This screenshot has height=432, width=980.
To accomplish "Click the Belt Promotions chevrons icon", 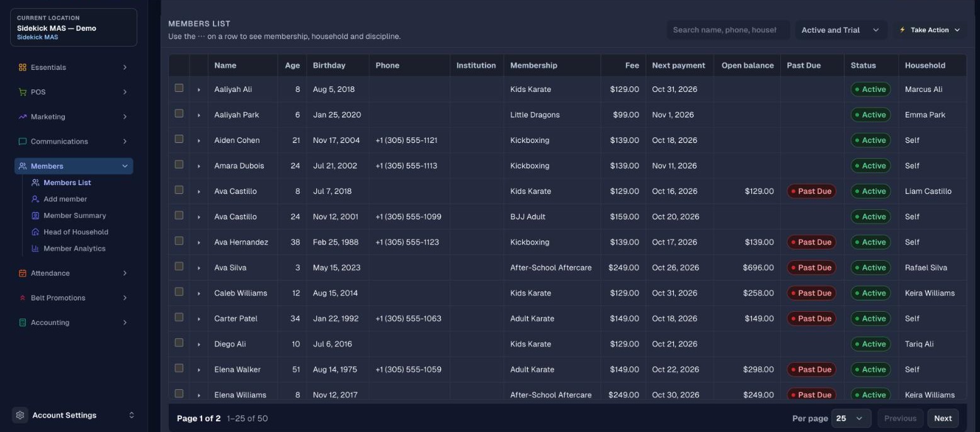I will point(23,298).
